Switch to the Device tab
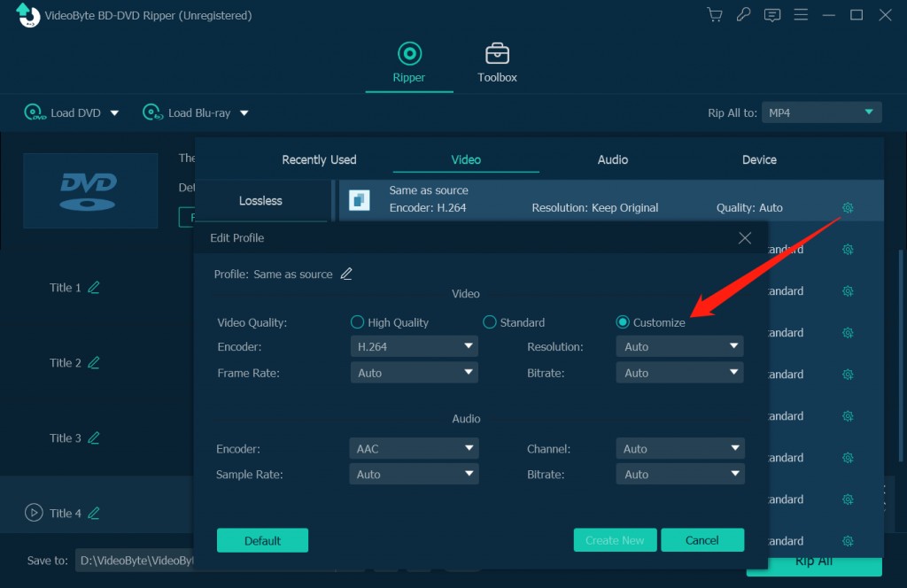 tap(759, 160)
